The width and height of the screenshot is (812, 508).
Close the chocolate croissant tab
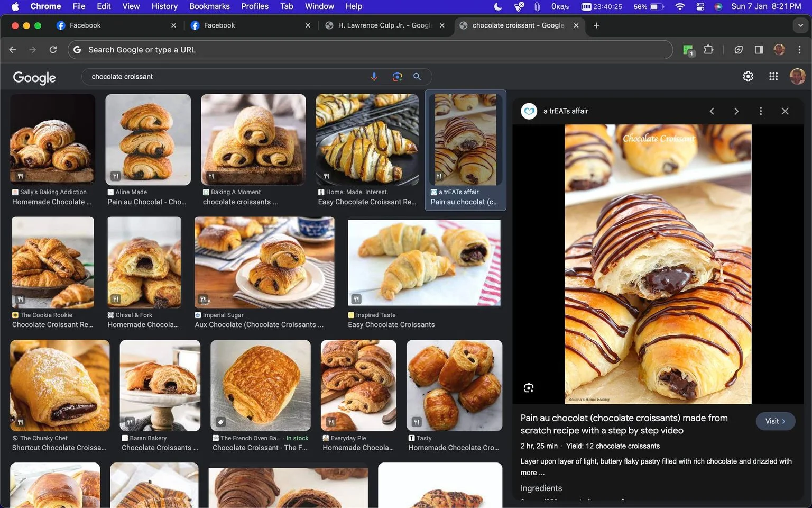576,25
